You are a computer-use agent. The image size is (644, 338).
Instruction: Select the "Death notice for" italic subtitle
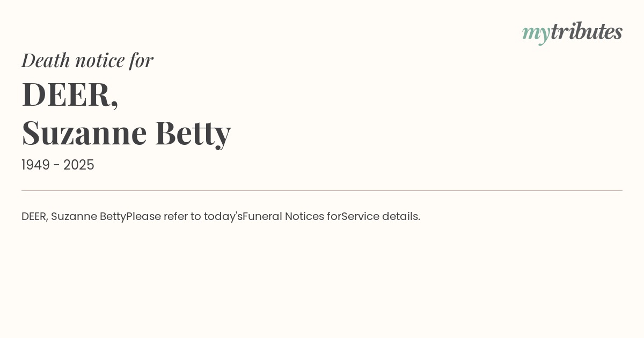point(87,60)
